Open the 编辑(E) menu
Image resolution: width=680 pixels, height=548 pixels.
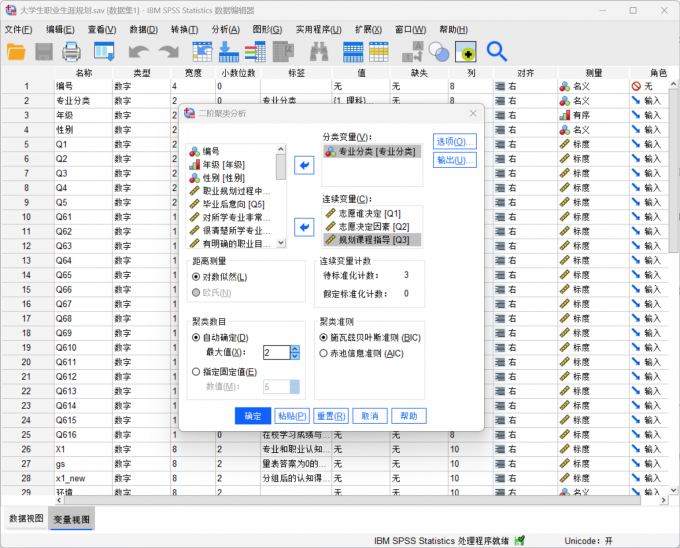tap(60, 29)
